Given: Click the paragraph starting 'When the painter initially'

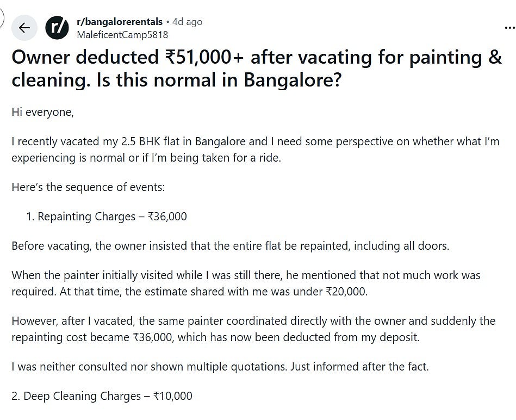Looking at the screenshot, I should point(246,283).
